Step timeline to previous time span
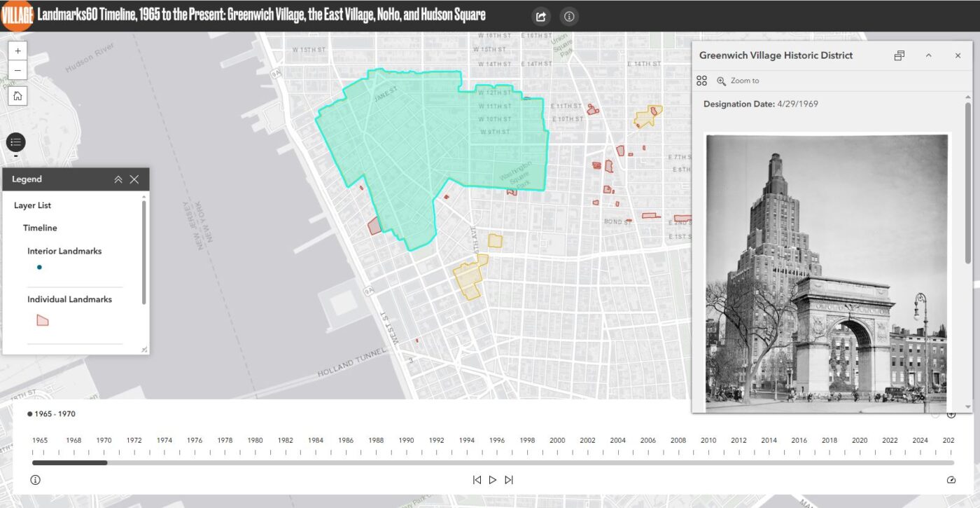The image size is (980, 508). coord(477,480)
